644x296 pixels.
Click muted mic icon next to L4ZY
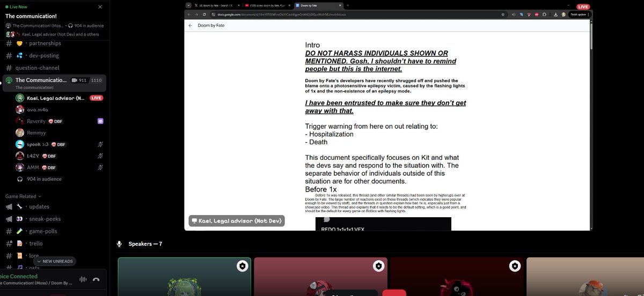click(100, 156)
